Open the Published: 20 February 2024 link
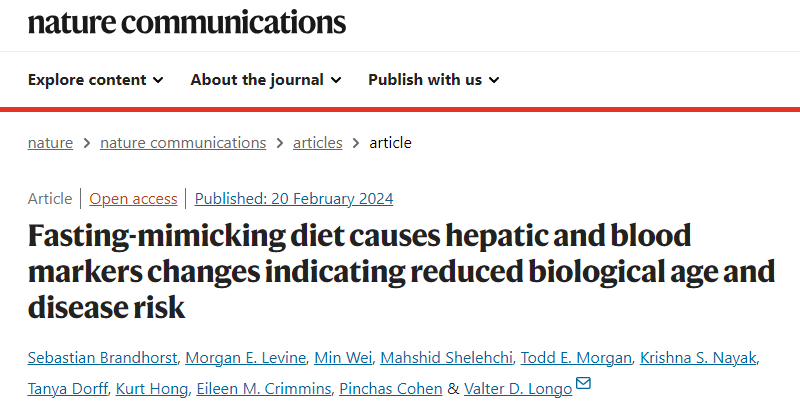Viewport: 800px width, 417px height. tap(294, 199)
